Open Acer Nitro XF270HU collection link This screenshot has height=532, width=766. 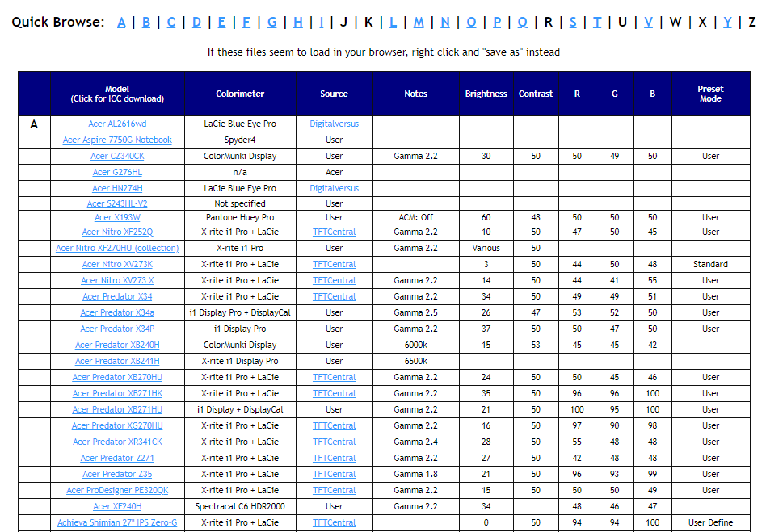(x=117, y=249)
